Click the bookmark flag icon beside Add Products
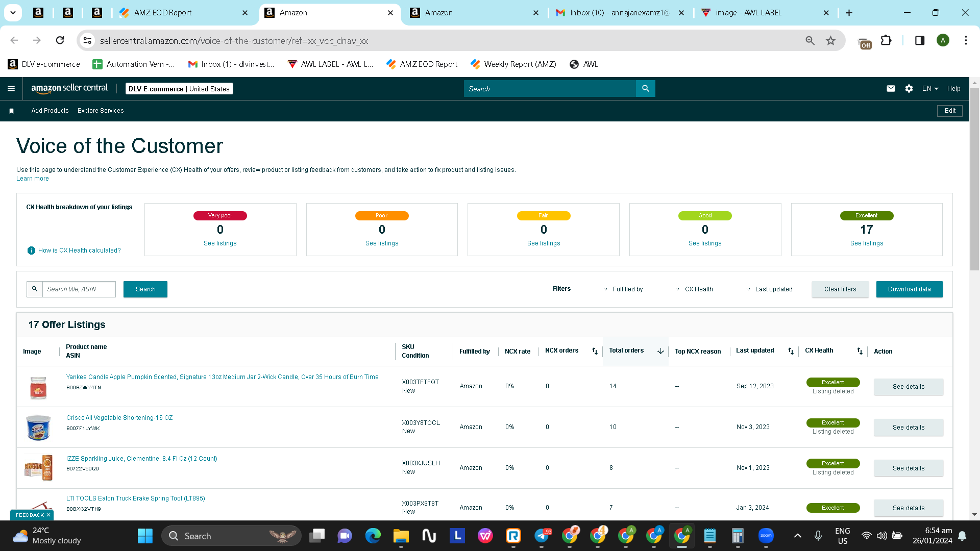Screen dimensions: 980x551 pos(11,111)
